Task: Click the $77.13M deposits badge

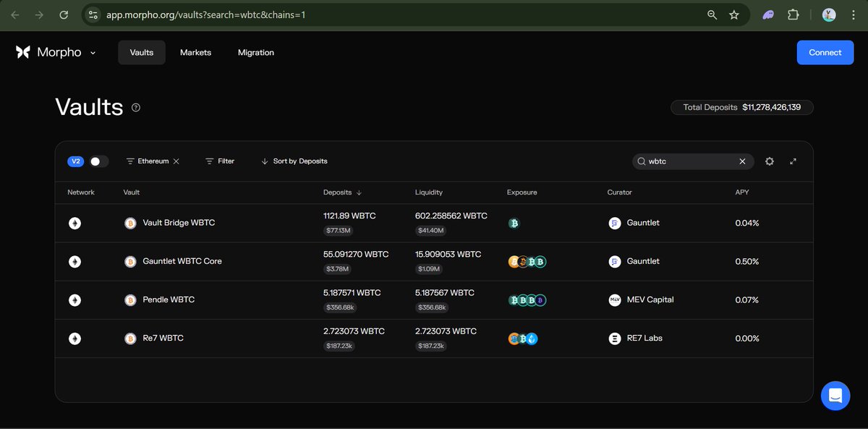Action: click(x=339, y=231)
